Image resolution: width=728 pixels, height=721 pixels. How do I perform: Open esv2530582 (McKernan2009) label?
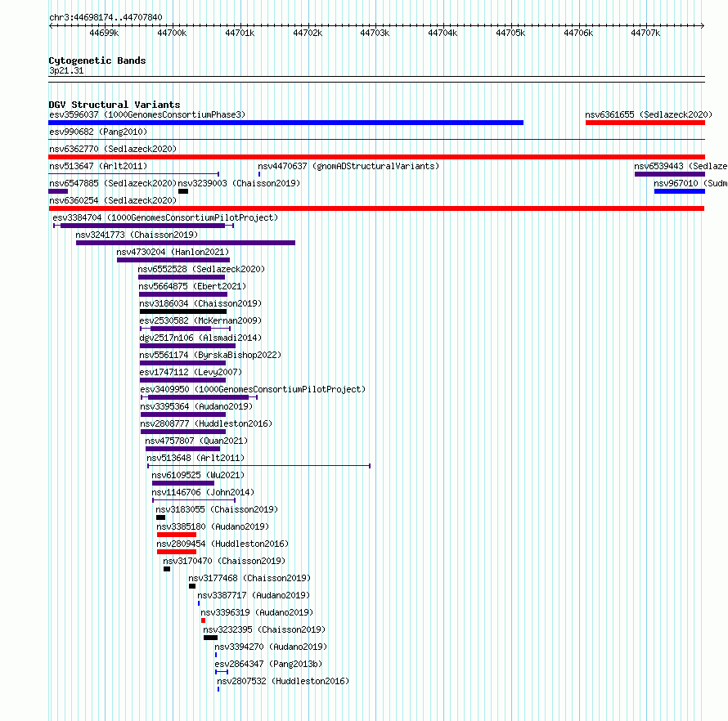[200, 320]
